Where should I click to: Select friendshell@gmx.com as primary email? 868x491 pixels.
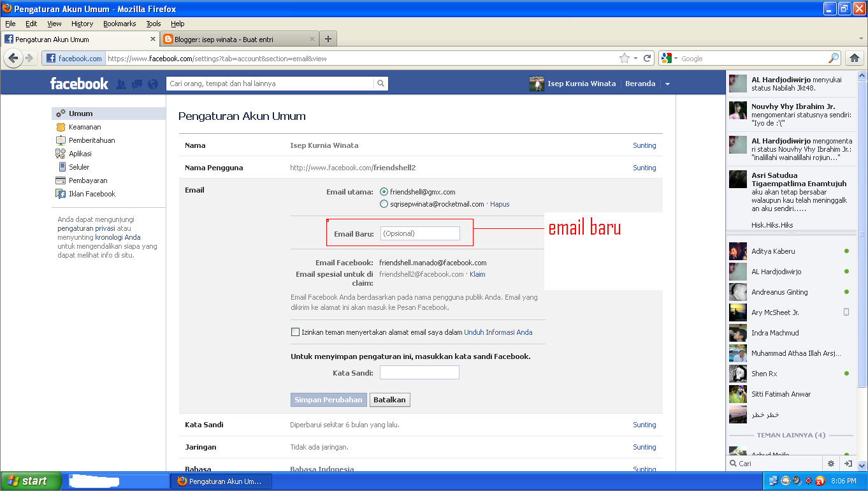[384, 192]
